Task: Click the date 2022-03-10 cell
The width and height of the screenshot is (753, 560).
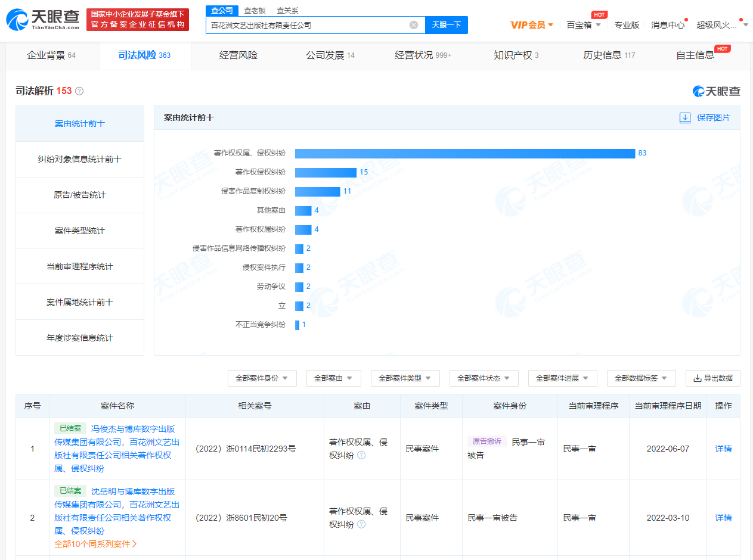Action: 668,518
